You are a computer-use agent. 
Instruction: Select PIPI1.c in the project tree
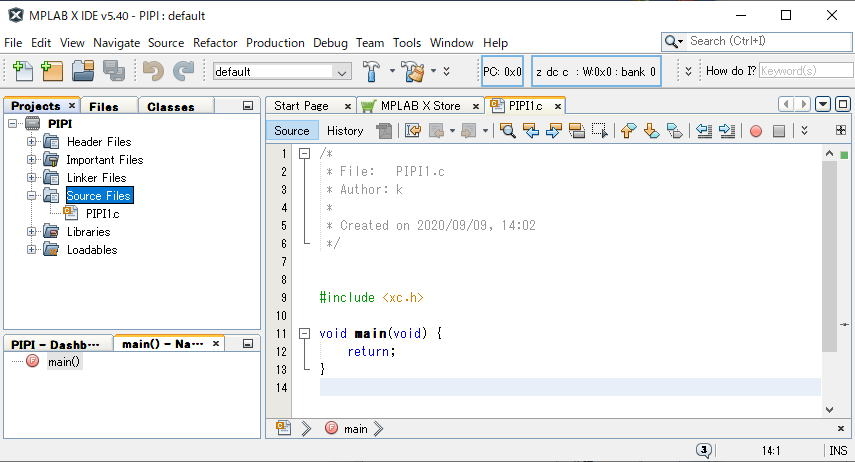pyautogui.click(x=102, y=214)
